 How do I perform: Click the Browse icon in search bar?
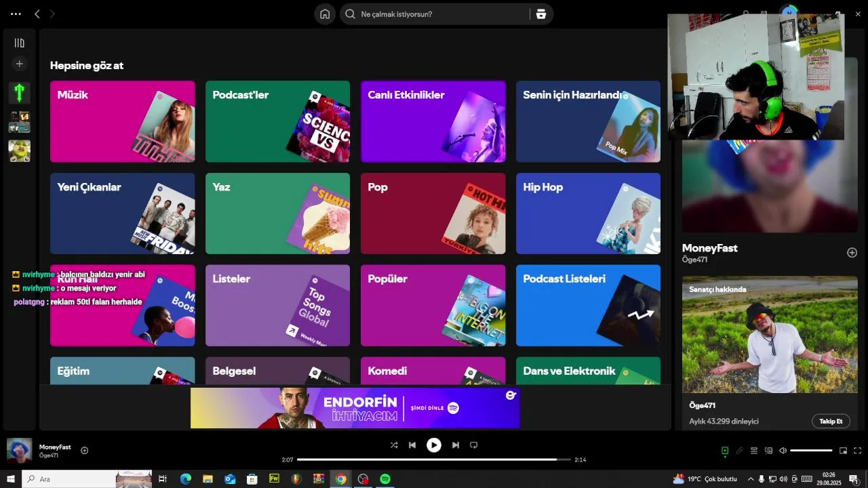(x=540, y=14)
